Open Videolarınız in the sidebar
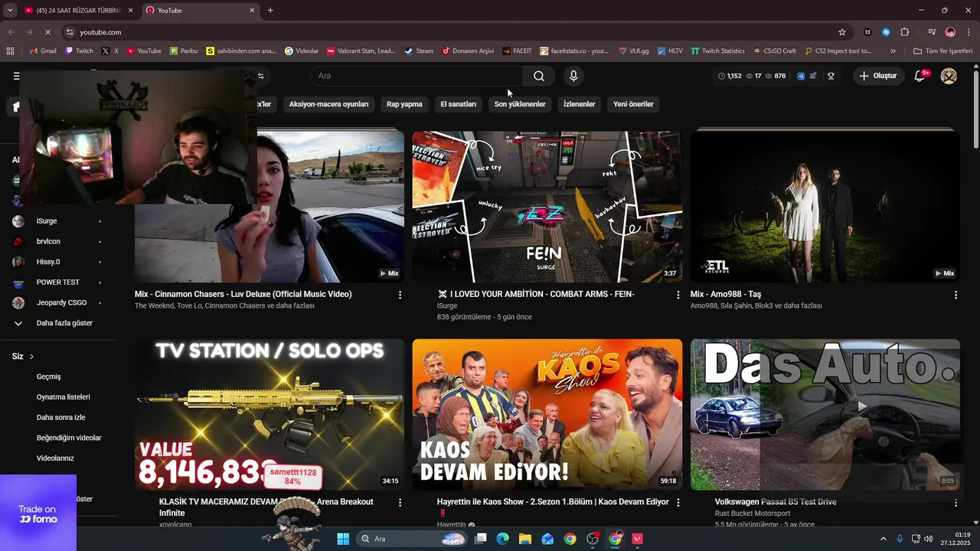The image size is (980, 551). click(55, 458)
